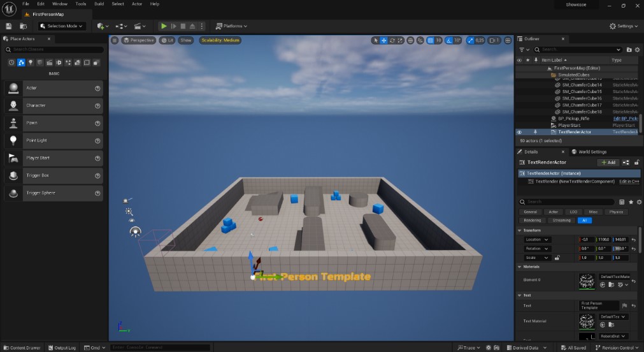
Task: Save the current level with the disk icon
Action: click(x=9, y=26)
